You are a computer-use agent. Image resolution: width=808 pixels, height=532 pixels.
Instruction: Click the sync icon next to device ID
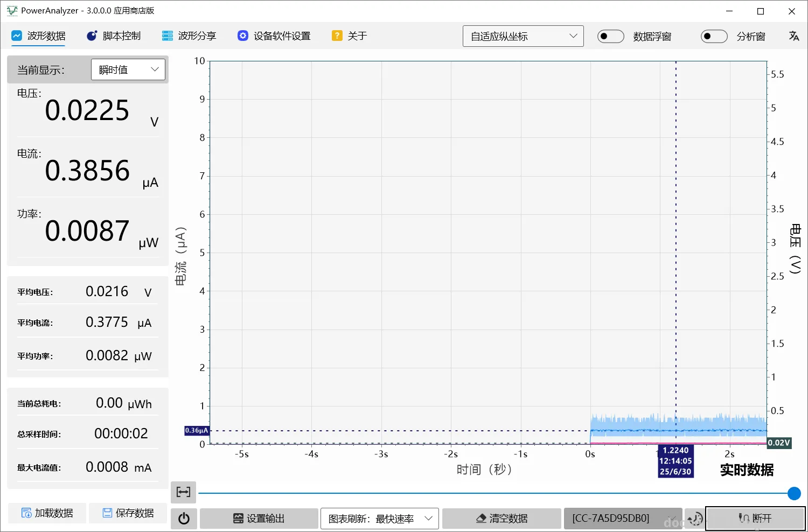(x=695, y=519)
